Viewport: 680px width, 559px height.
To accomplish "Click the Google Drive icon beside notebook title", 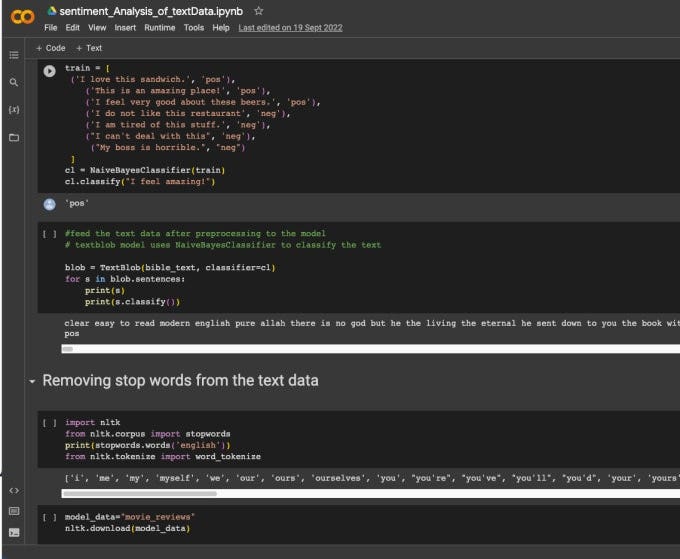I will tap(52, 11).
